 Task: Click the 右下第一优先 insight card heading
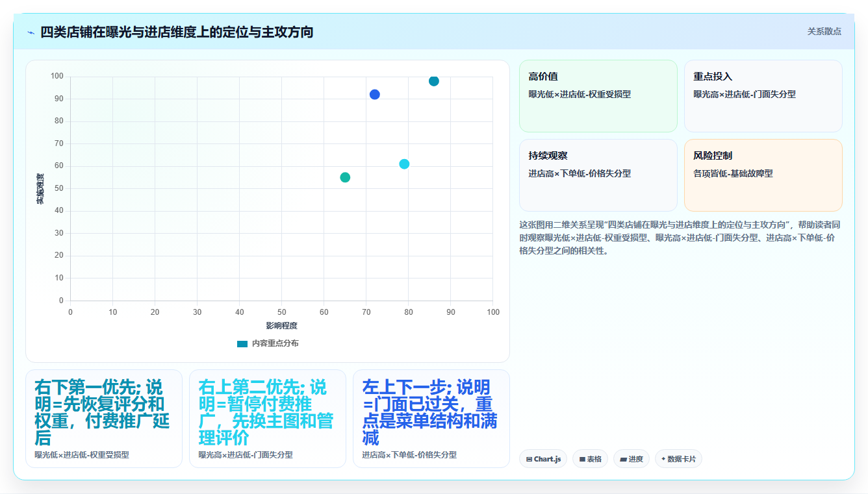(x=103, y=412)
